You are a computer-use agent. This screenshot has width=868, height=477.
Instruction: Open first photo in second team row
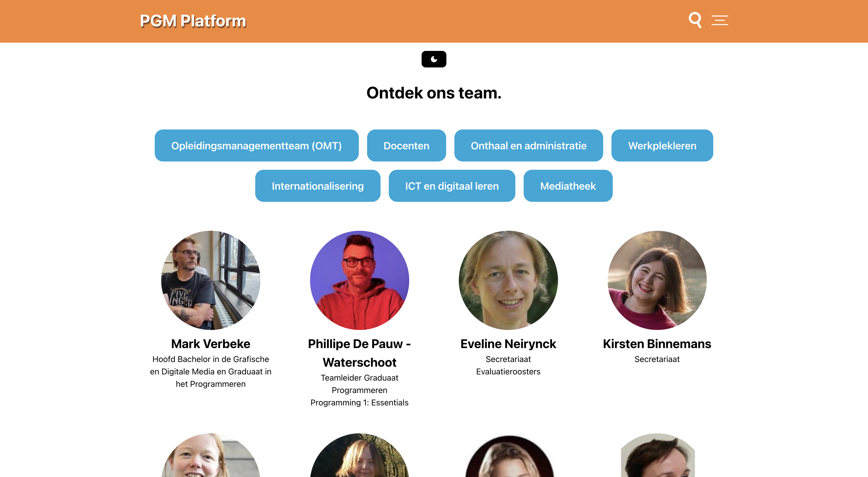(211, 455)
